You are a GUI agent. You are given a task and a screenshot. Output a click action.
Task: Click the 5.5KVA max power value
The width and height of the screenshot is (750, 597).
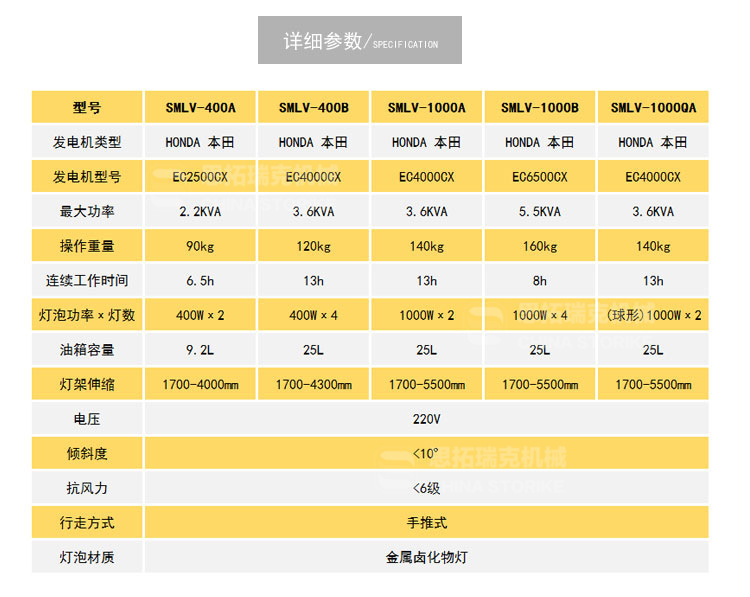point(540,212)
